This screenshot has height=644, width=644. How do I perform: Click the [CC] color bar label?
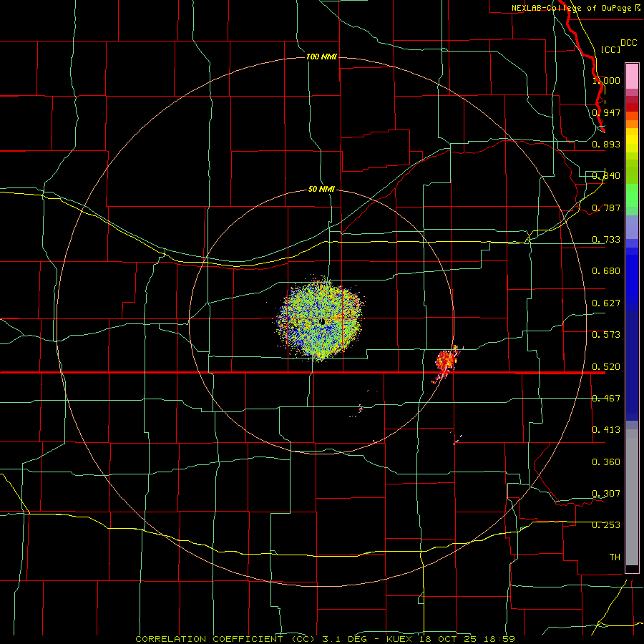(610, 49)
